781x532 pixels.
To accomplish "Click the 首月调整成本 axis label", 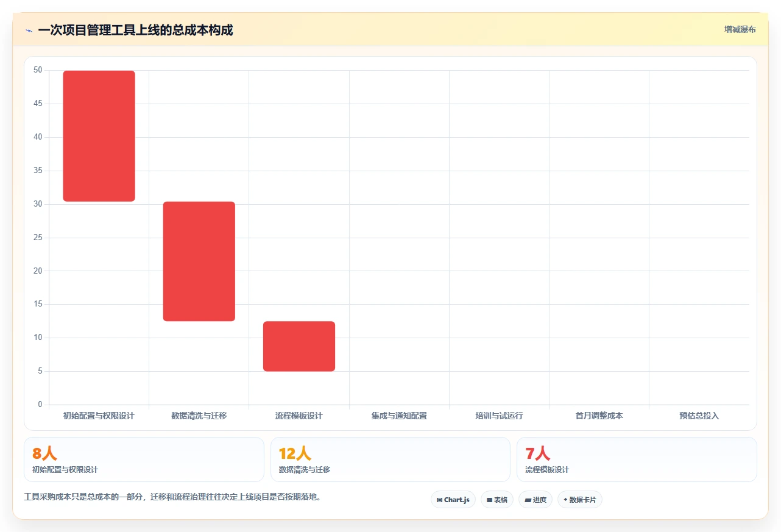I will point(599,416).
